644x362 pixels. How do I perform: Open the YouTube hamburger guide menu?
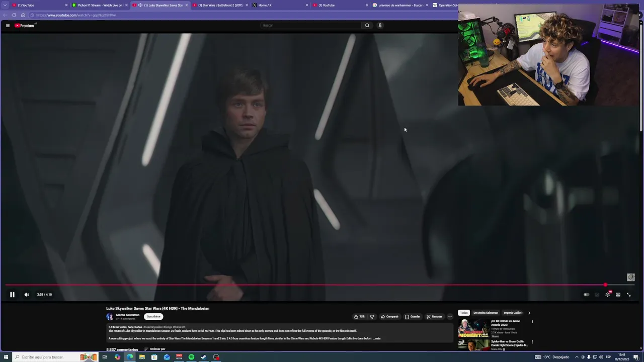8,25
